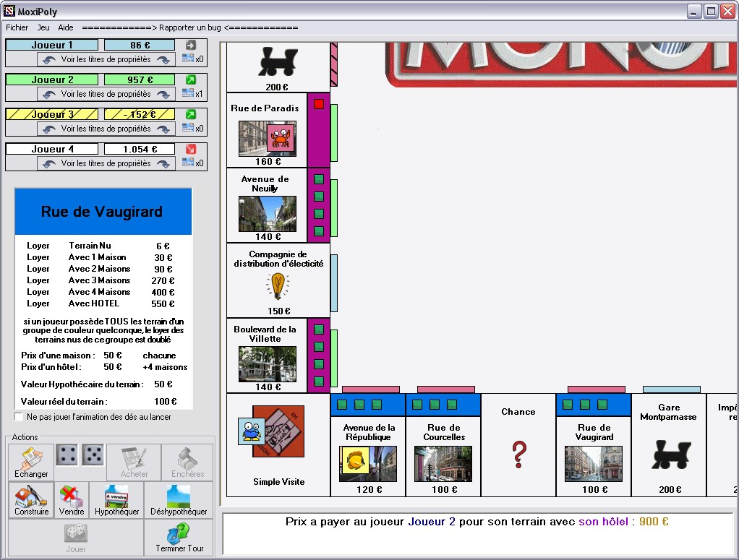Click the Rapporter un bug link

pos(190,27)
